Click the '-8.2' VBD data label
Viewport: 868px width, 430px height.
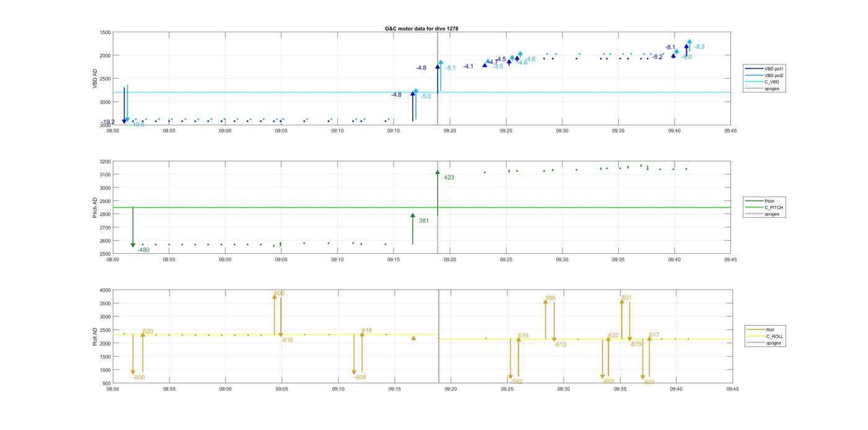point(657,57)
